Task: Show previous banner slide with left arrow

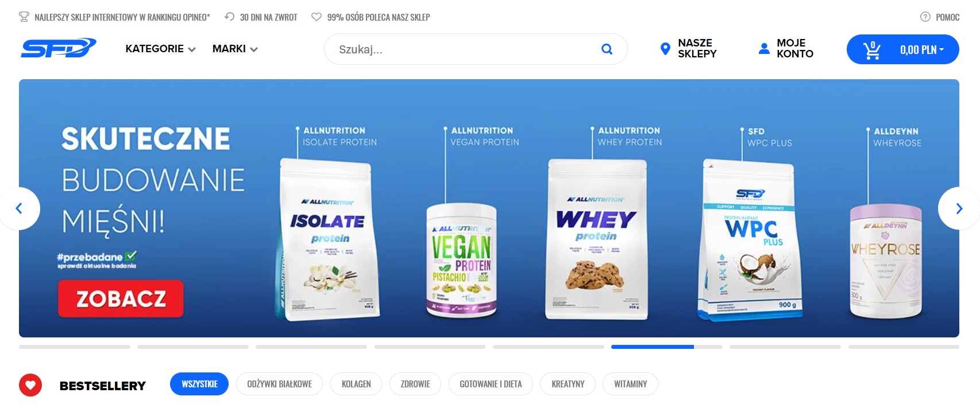Action: click(19, 208)
